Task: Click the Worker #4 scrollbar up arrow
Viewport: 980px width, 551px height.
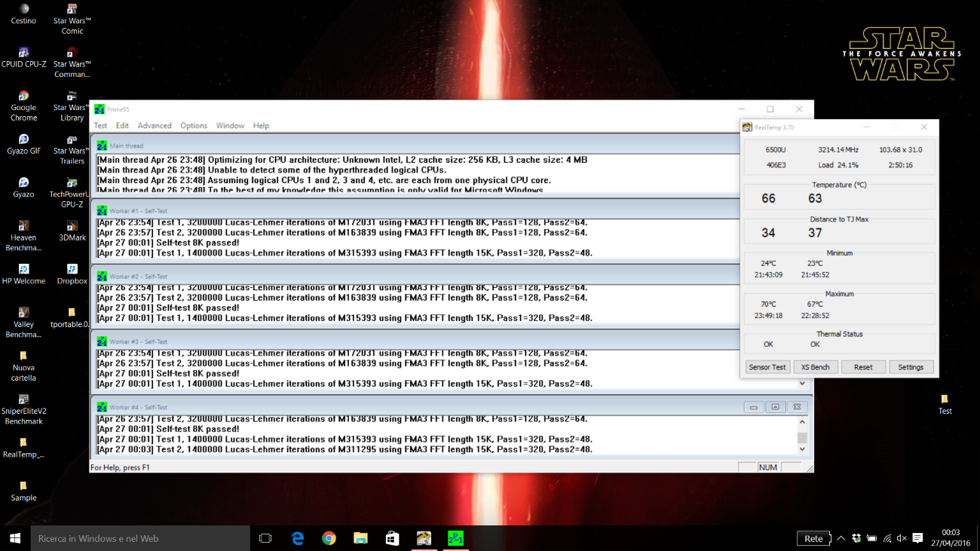Action: [x=802, y=421]
